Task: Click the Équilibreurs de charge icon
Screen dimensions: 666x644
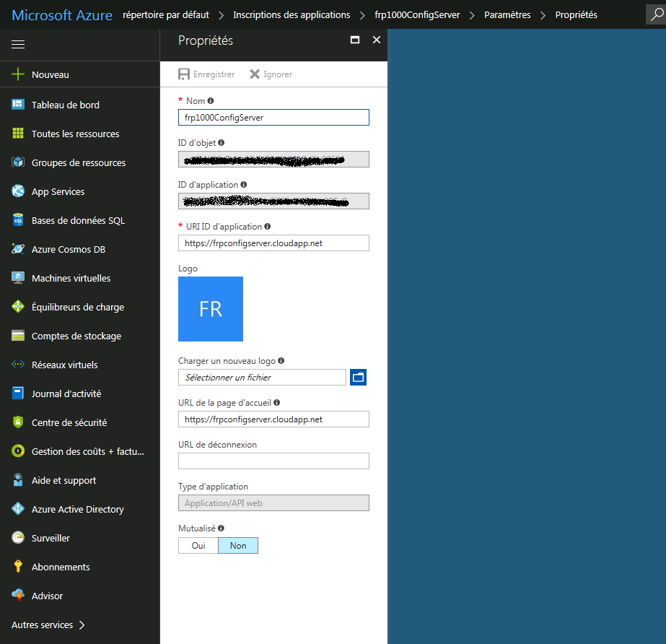Action: pyautogui.click(x=18, y=307)
